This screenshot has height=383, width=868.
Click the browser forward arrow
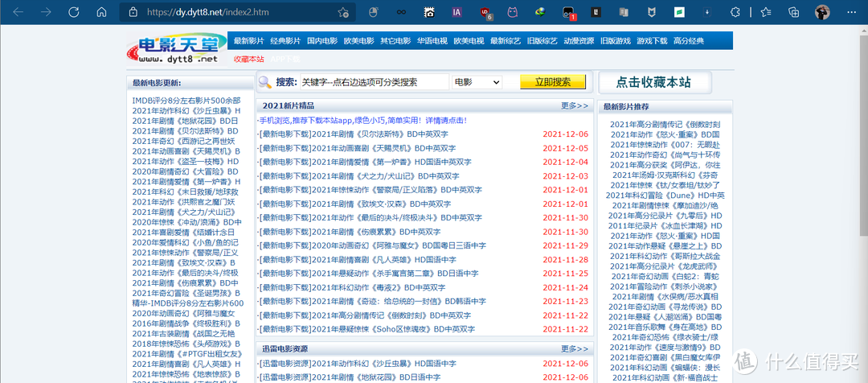point(46,11)
